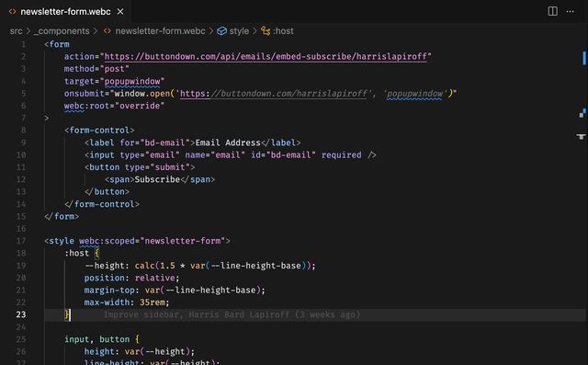Click the '<form-control>' opening tag
Image resolution: width=588 pixels, height=365 pixels.
tap(99, 131)
